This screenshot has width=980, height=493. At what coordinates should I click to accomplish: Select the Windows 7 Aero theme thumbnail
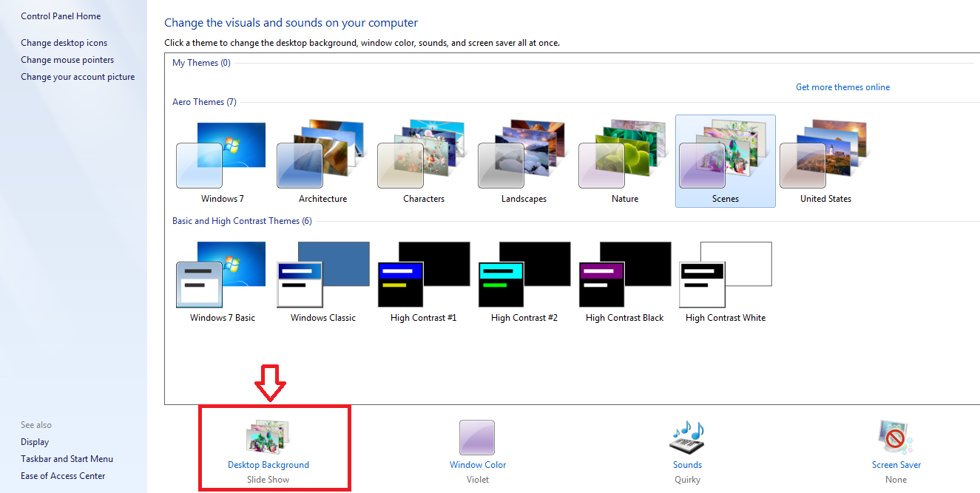click(x=222, y=155)
